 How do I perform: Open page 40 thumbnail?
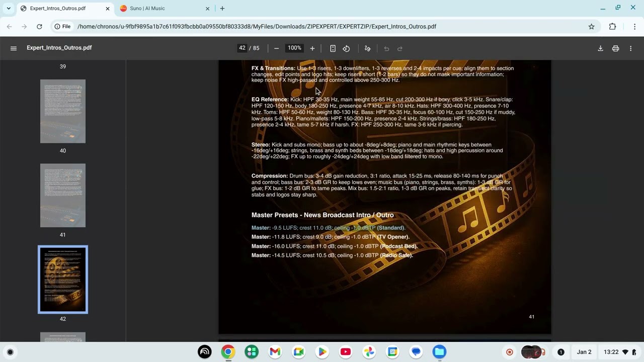coord(63,111)
